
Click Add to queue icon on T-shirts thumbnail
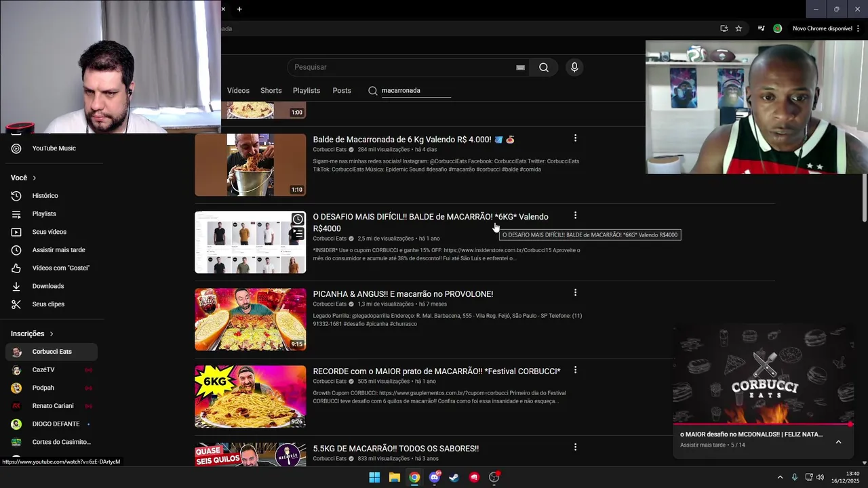[298, 234]
